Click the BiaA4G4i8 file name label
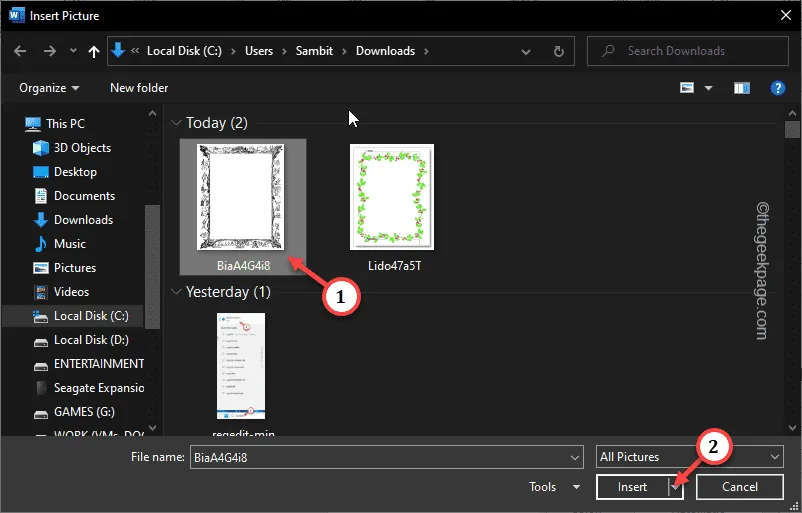Image resolution: width=802 pixels, height=513 pixels. pos(243,266)
